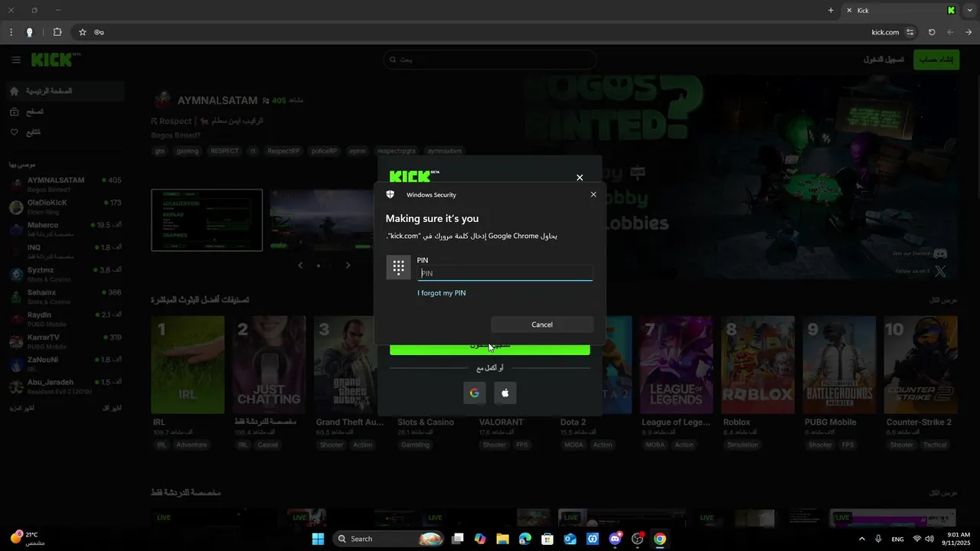Open the taskbar Search box
The width and height of the screenshot is (980, 551).
pos(390,539)
